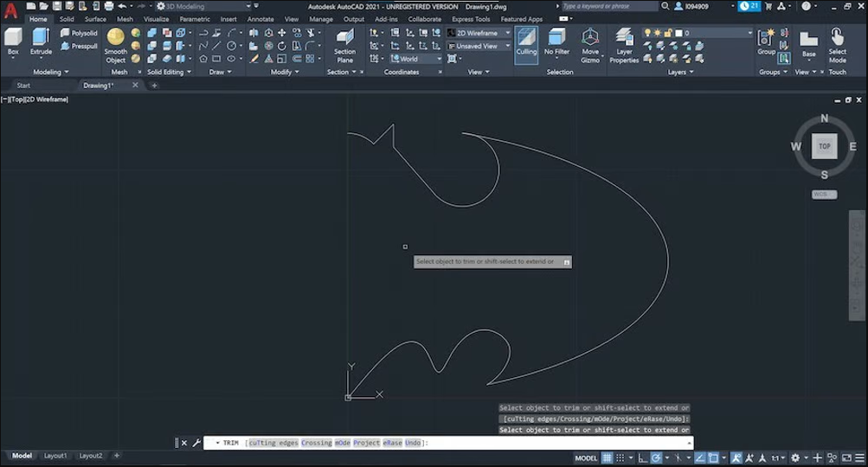Open the Layout1 tab
This screenshot has width=868, height=467.
(x=55, y=456)
